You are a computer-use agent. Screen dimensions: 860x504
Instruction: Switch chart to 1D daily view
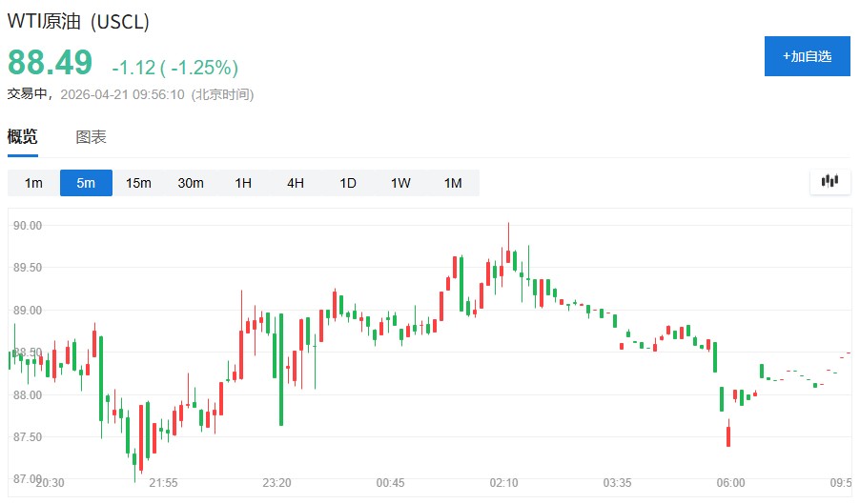coord(348,183)
